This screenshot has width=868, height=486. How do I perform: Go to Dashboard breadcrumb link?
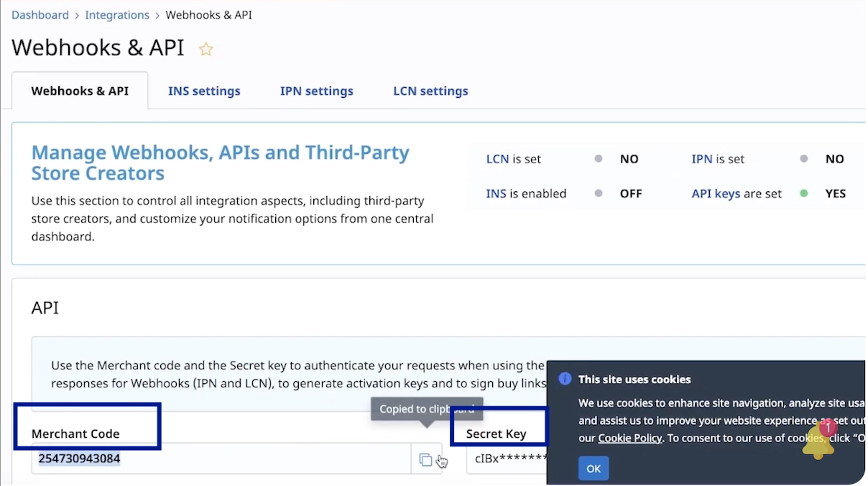tap(40, 14)
